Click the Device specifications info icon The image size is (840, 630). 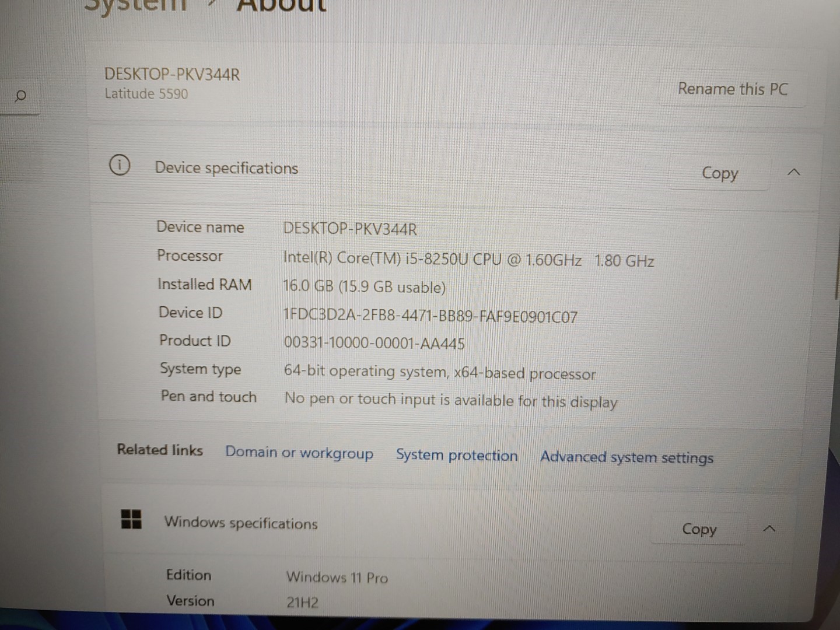coord(120,166)
